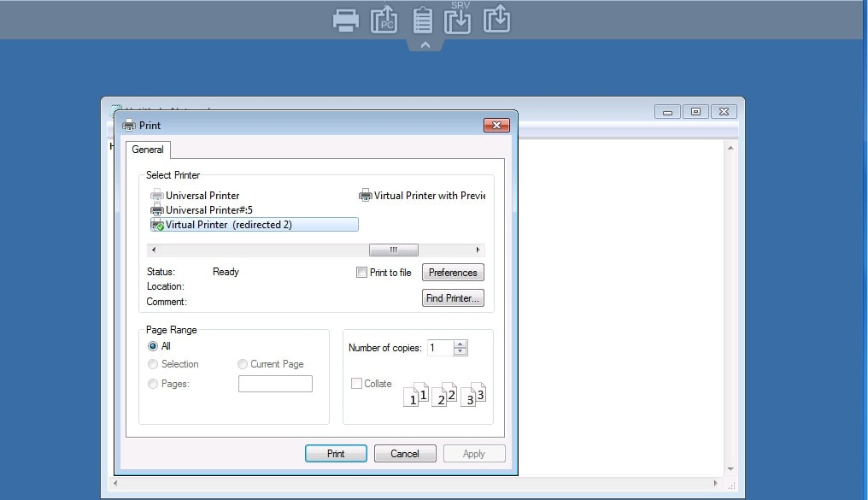Click the rightmost file transfer icon
The width and height of the screenshot is (868, 500).
(496, 20)
